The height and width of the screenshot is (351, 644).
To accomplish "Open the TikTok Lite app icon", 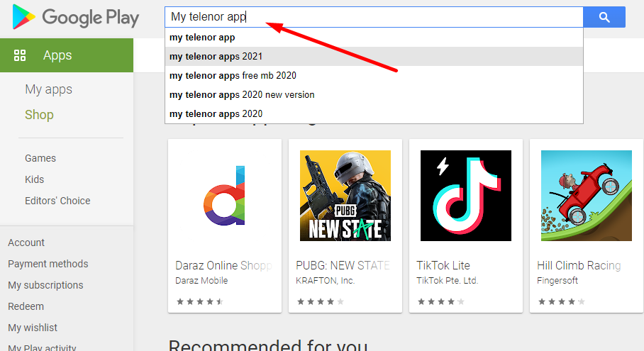I will (x=466, y=196).
